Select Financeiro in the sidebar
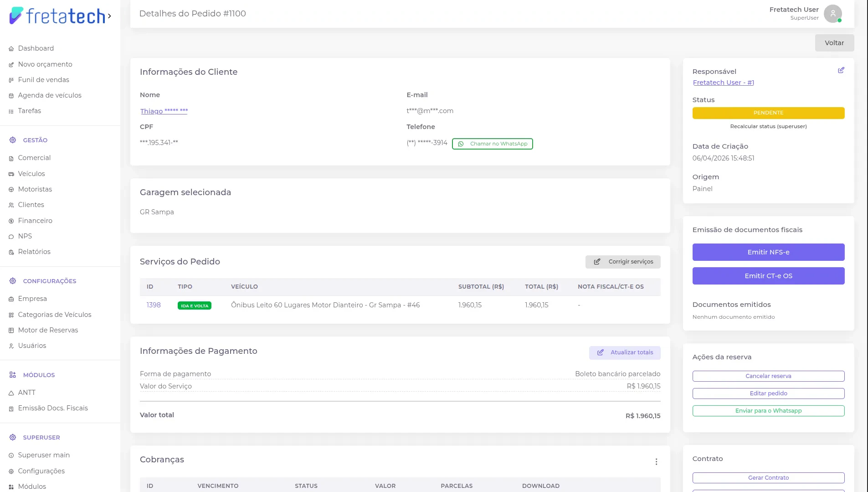This screenshot has height=492, width=868. [x=35, y=221]
